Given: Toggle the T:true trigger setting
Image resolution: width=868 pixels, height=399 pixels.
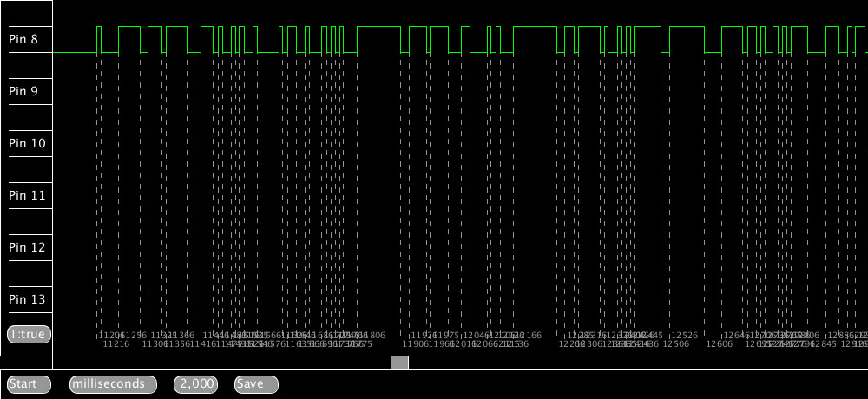Looking at the screenshot, I should (x=27, y=335).
